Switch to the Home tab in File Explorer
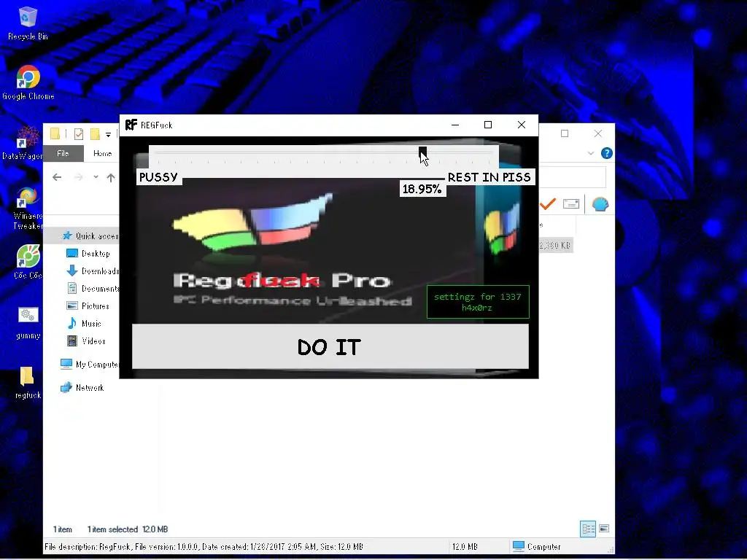This screenshot has width=747, height=560. (102, 153)
